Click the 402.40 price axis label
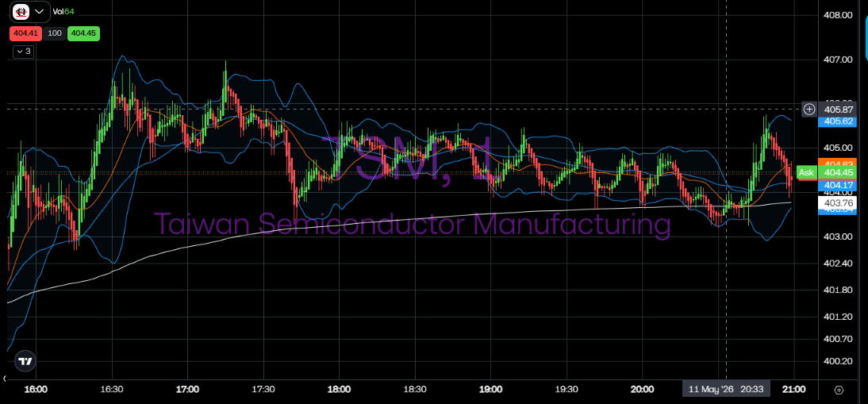Image resolution: width=868 pixels, height=404 pixels. pyautogui.click(x=838, y=263)
